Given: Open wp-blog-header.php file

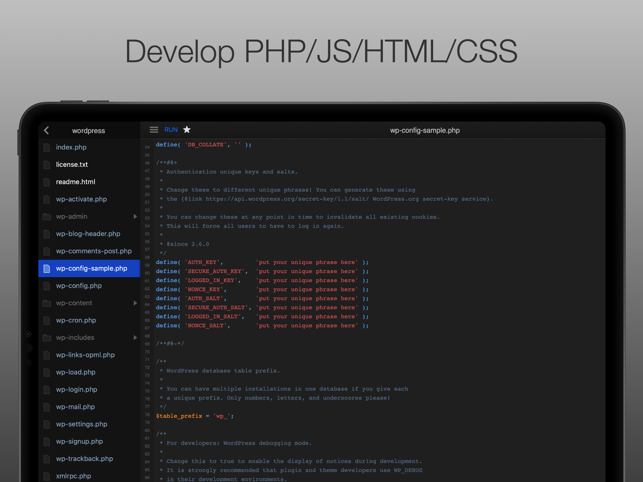Looking at the screenshot, I should click(x=88, y=234).
